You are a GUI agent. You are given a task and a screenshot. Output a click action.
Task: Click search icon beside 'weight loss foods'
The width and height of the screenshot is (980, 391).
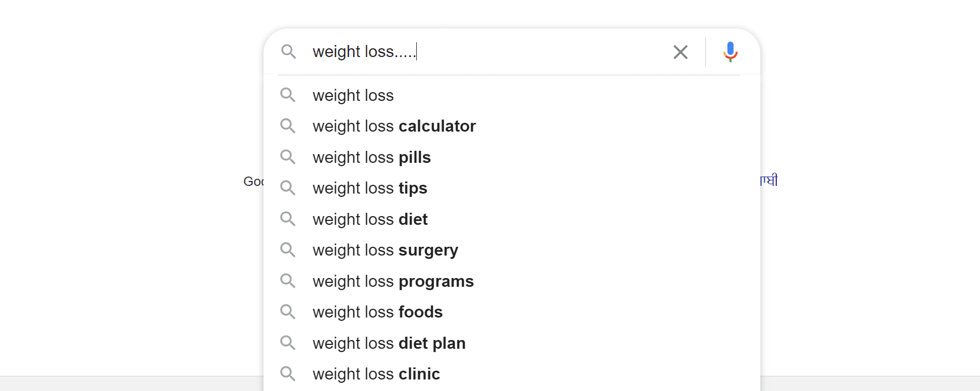(x=288, y=312)
